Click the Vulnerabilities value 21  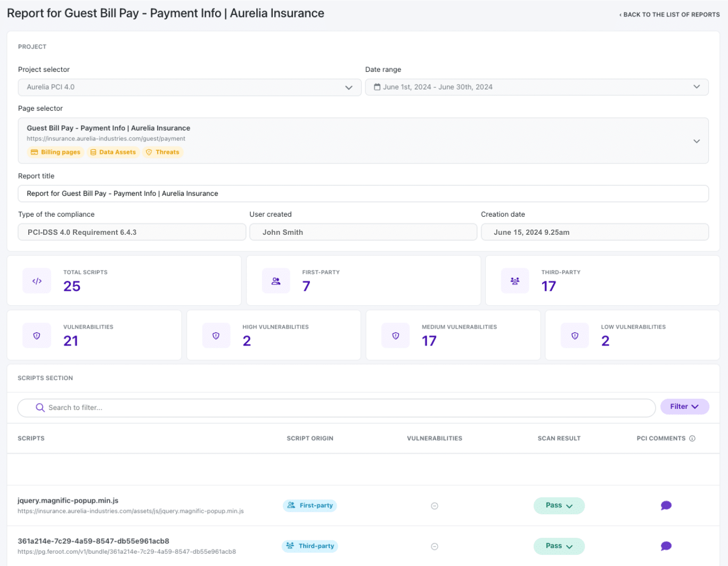[71, 341]
